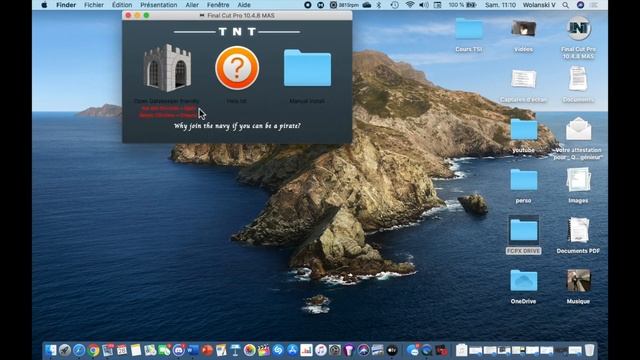The width and height of the screenshot is (640, 360).
Task: Open the Manual install folder in TNT window
Action: (307, 68)
